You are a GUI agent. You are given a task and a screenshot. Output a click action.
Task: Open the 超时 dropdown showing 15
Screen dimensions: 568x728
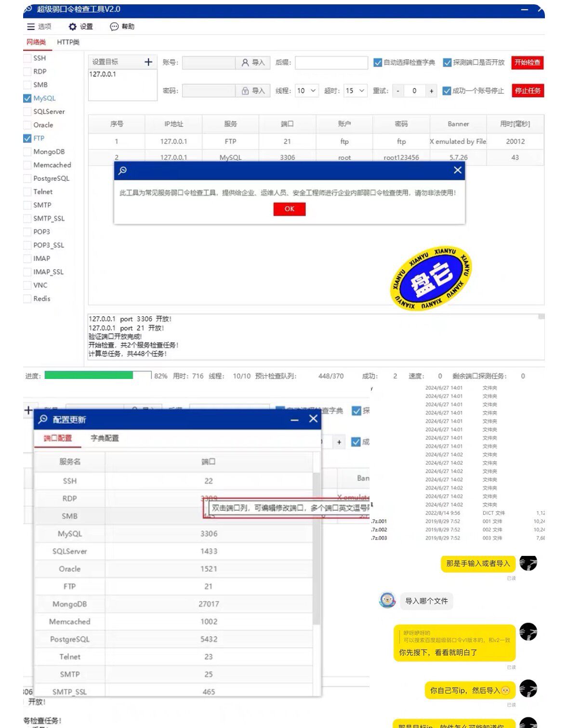click(x=356, y=91)
